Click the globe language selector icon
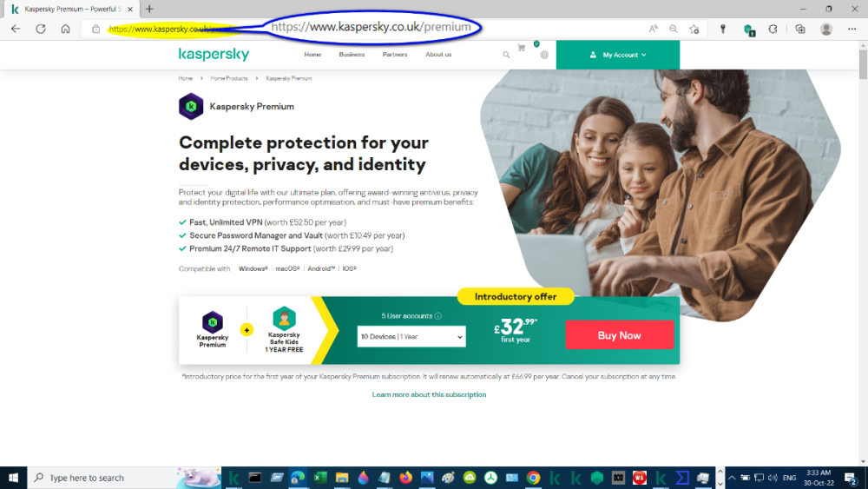The width and height of the screenshot is (868, 489). click(x=544, y=55)
